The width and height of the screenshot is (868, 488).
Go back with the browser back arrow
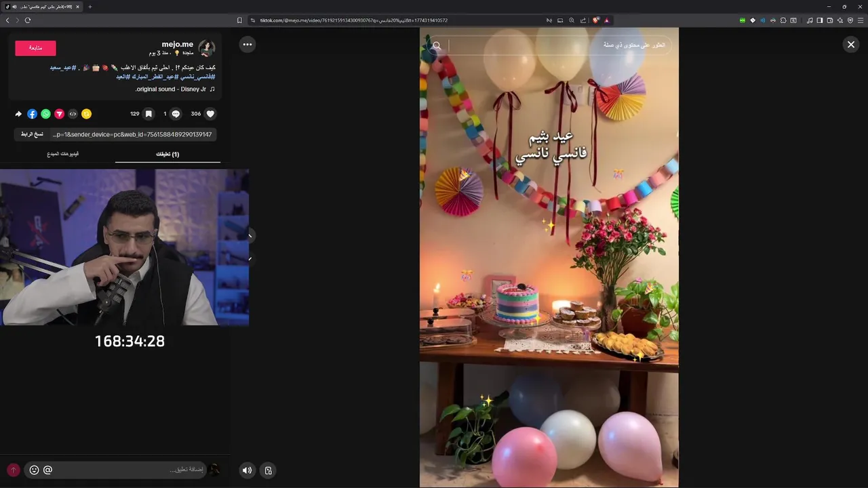tap(7, 20)
